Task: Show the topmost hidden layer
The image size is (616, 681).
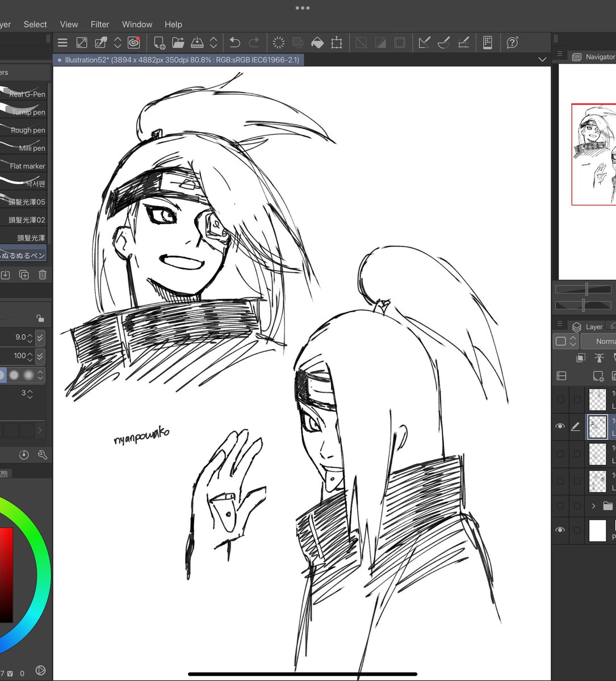Action: point(560,400)
